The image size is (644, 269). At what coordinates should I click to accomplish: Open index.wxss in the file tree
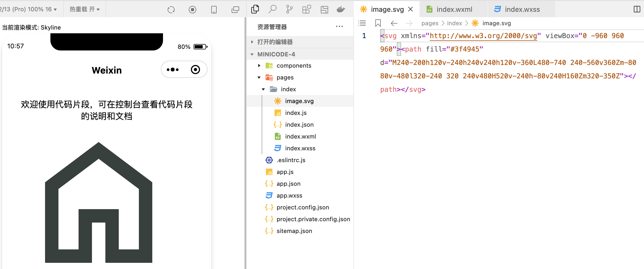(x=300, y=148)
